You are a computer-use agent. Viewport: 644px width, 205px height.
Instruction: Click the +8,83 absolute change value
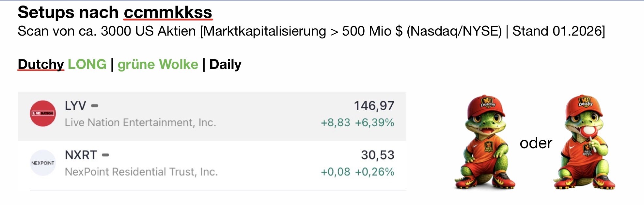point(336,123)
